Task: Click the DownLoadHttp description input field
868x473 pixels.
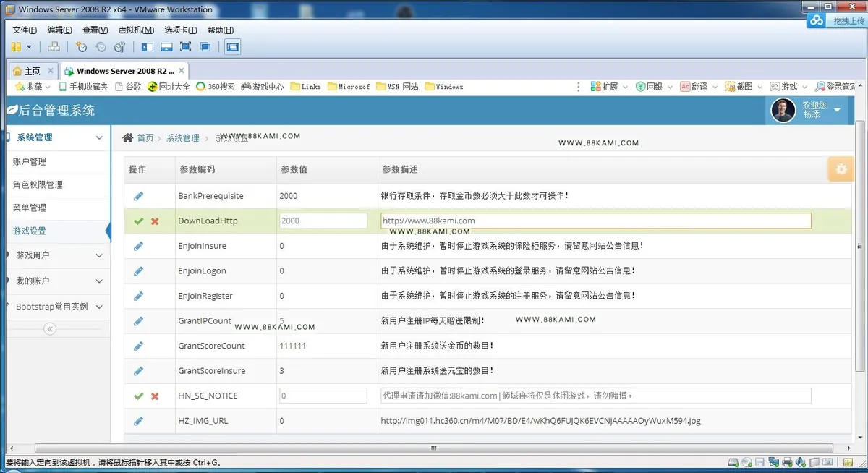Action: click(596, 221)
